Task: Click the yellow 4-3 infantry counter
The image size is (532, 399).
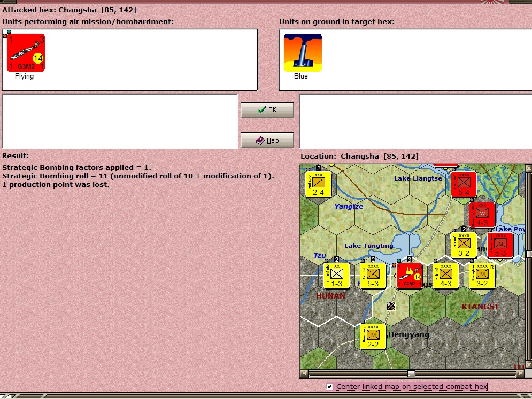Action: click(445, 276)
